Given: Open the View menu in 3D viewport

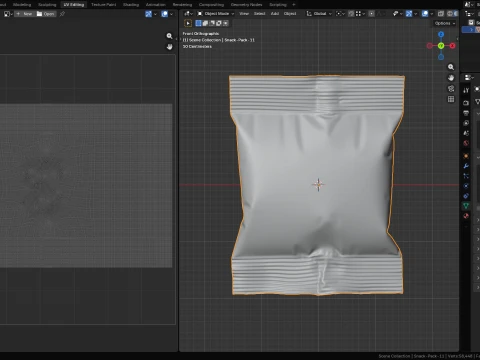Looking at the screenshot, I should point(244,14).
